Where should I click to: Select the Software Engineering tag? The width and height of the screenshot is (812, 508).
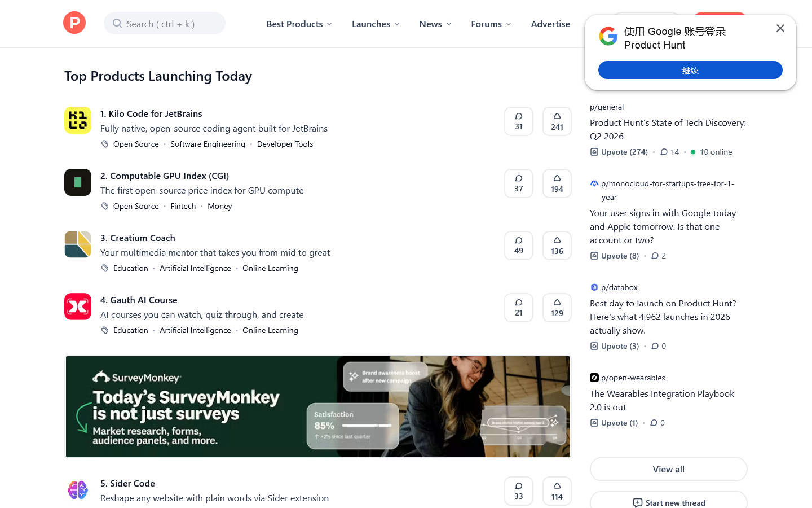coord(208,144)
